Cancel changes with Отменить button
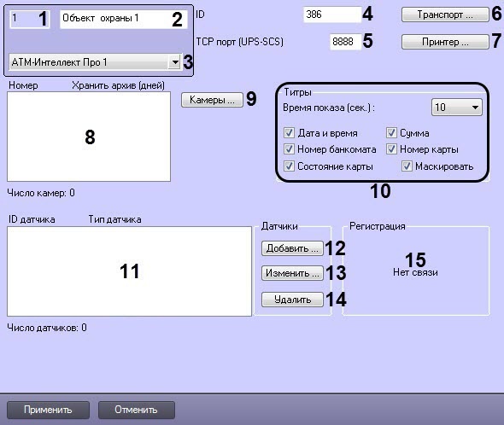This screenshot has width=504, height=425. tap(137, 410)
